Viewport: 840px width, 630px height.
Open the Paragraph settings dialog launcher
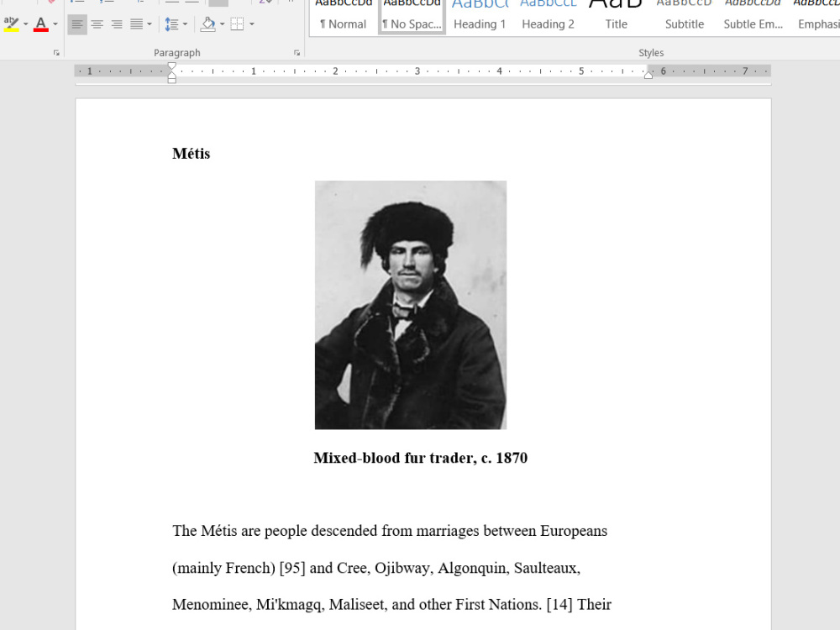point(297,53)
